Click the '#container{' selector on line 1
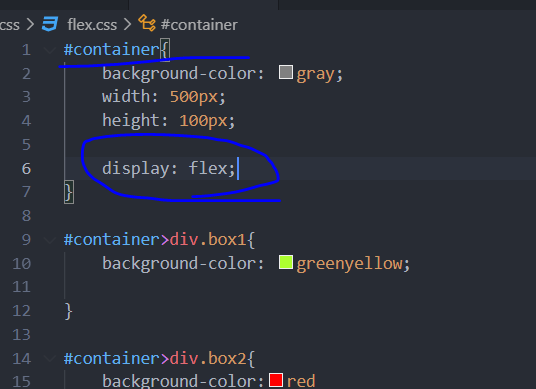The width and height of the screenshot is (536, 389). (117, 50)
